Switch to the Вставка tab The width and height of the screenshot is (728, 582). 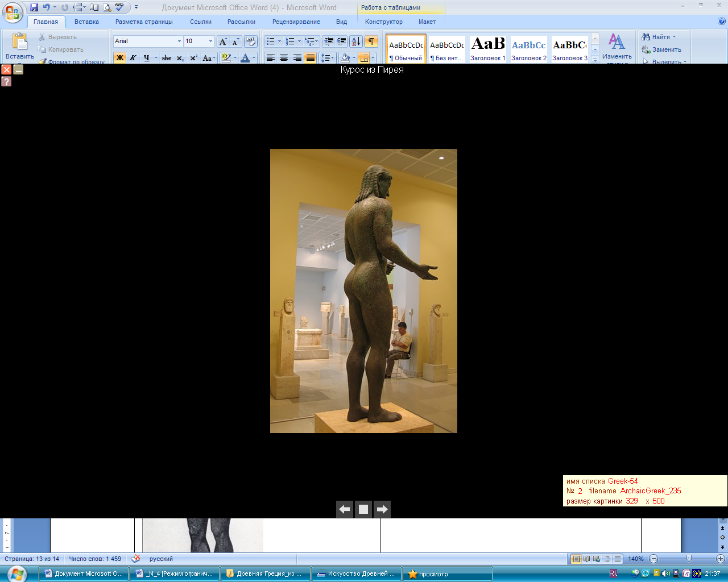point(86,22)
